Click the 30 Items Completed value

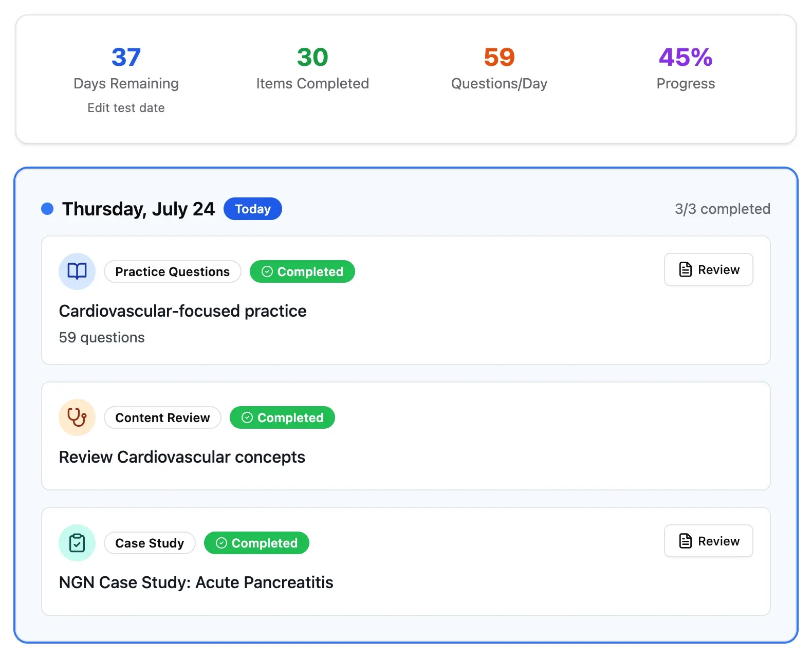point(312,57)
